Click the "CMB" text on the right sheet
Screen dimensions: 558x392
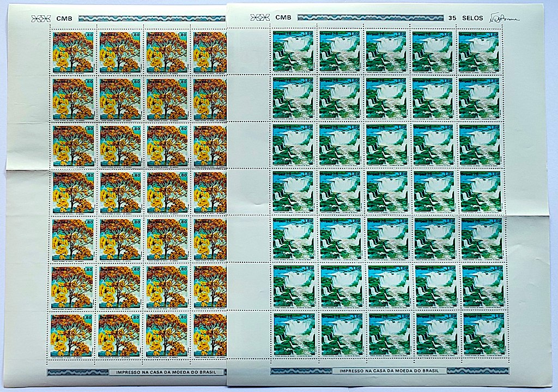(283, 18)
